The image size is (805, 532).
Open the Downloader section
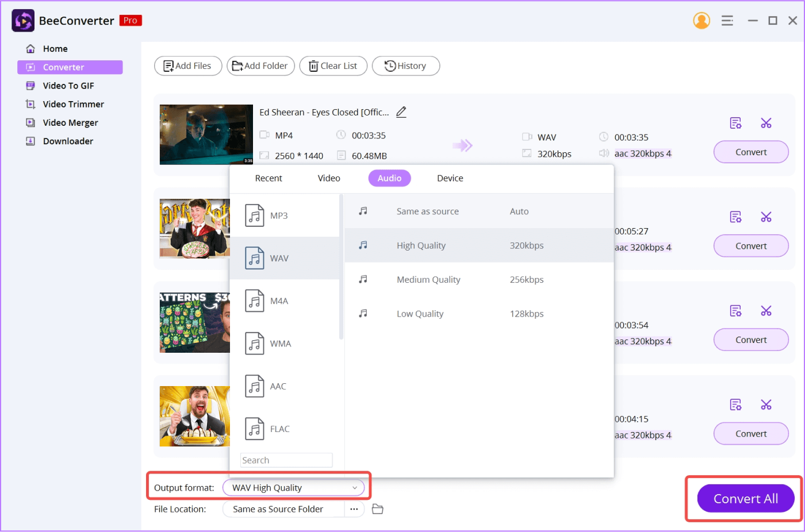pos(68,141)
